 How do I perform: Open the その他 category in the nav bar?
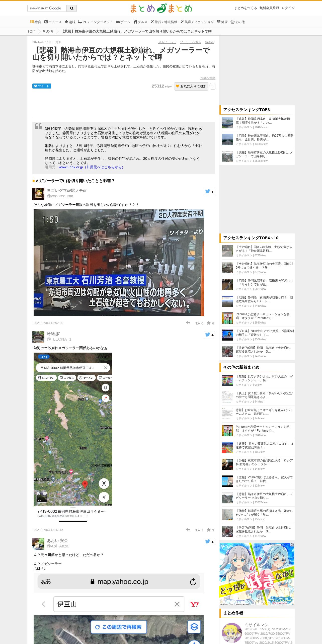click(x=238, y=22)
